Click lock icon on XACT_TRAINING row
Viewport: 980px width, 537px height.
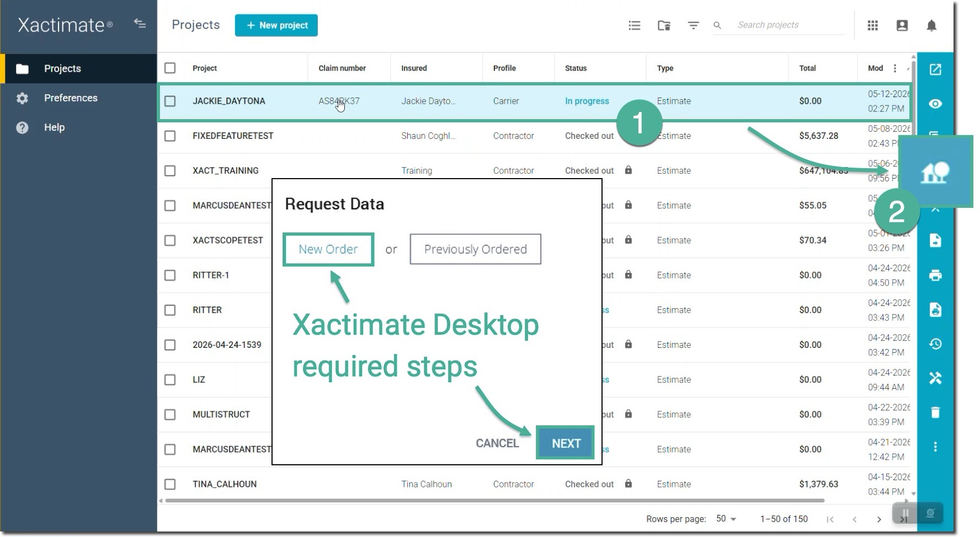tap(628, 170)
